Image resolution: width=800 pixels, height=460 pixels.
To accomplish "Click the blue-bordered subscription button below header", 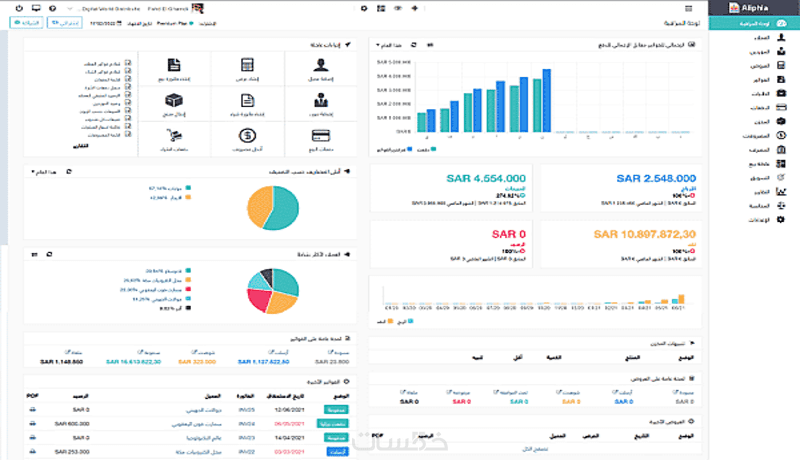I will [x=65, y=23].
